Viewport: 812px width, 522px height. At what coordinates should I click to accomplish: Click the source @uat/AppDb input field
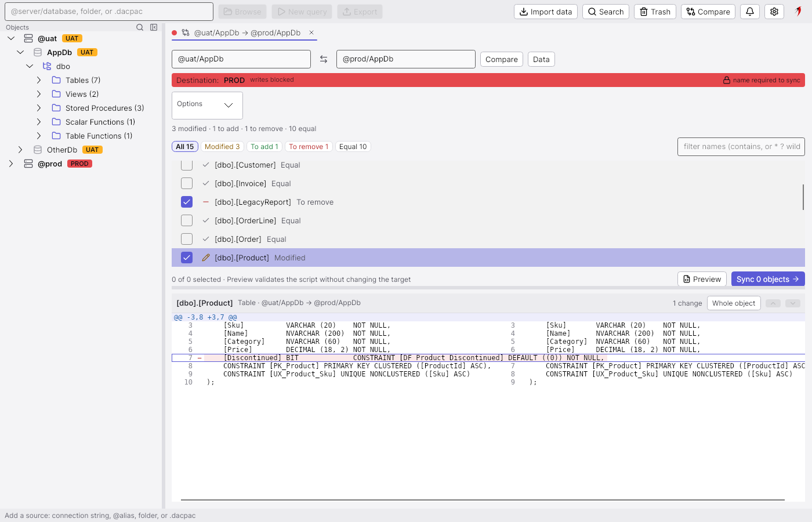click(241, 59)
